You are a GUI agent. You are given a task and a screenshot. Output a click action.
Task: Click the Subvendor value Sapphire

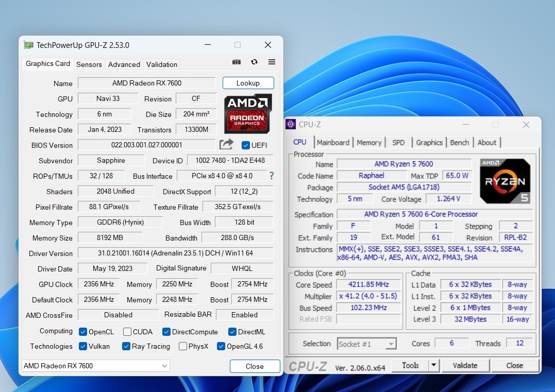click(111, 160)
